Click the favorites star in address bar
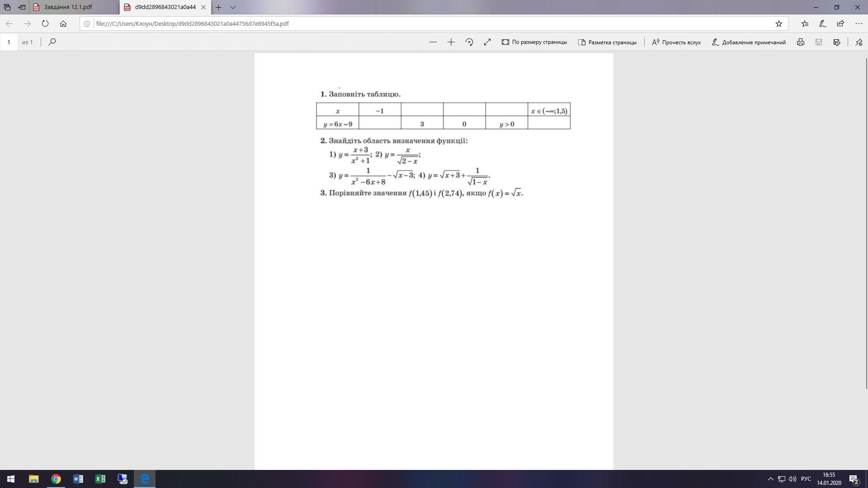868x488 pixels. 778,23
